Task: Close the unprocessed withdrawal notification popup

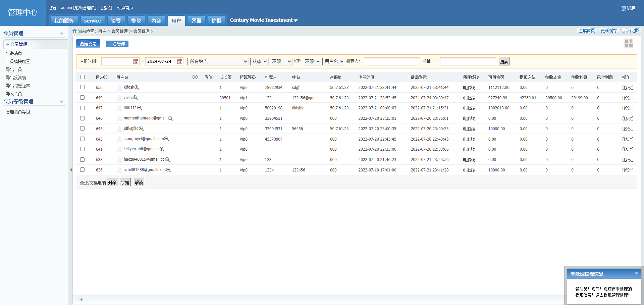Action: [x=636, y=273]
